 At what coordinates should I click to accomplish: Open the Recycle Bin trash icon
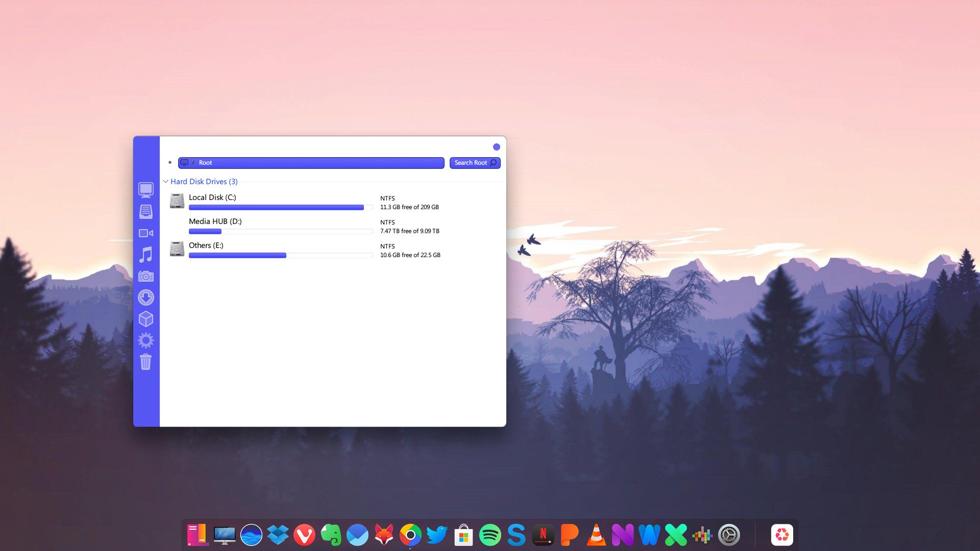click(146, 362)
